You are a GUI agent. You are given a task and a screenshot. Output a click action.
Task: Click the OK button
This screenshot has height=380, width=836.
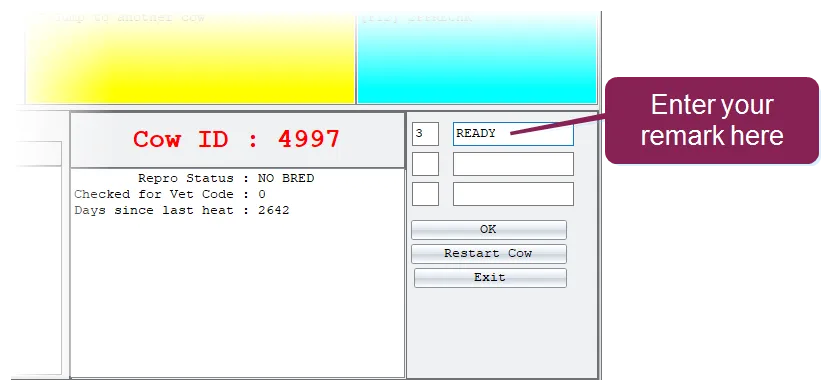(489, 230)
